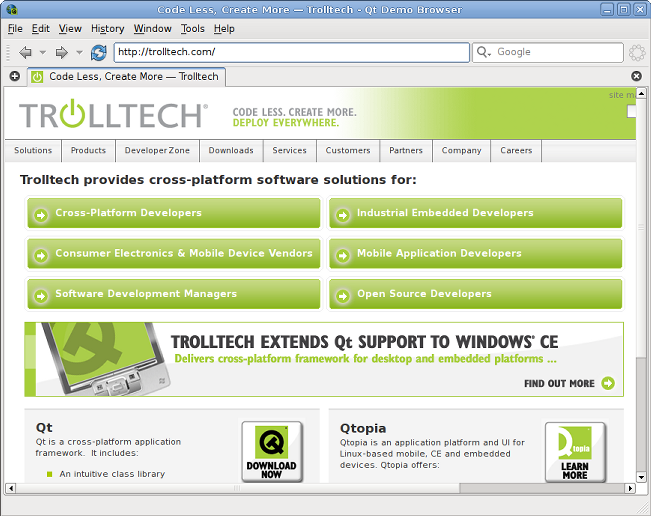Click the URL address field

coord(291,52)
